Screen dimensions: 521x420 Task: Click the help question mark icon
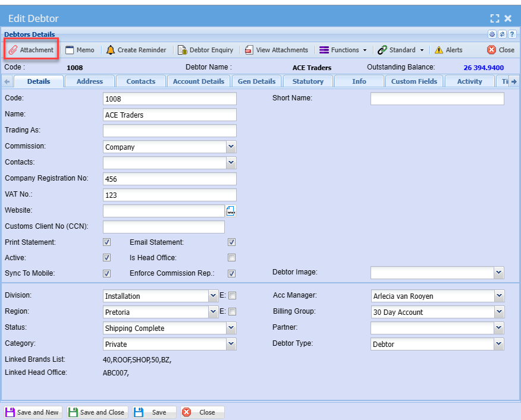pos(511,34)
